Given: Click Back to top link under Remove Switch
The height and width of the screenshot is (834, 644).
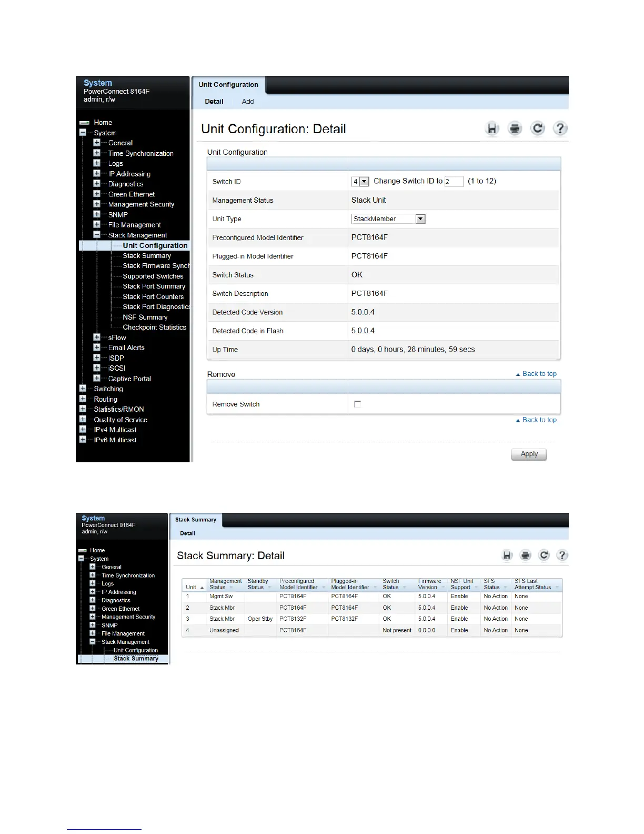Looking at the screenshot, I should tap(539, 420).
